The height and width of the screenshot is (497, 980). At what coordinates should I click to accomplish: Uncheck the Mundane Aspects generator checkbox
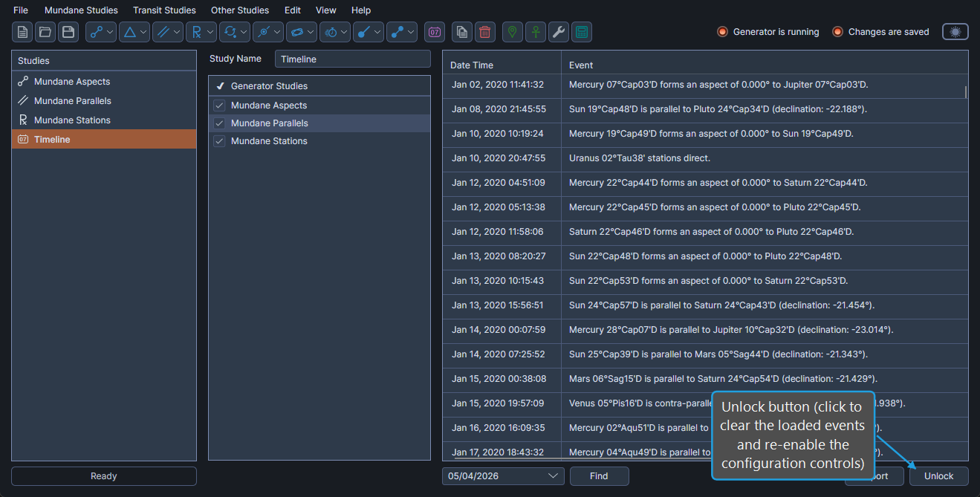(x=219, y=105)
